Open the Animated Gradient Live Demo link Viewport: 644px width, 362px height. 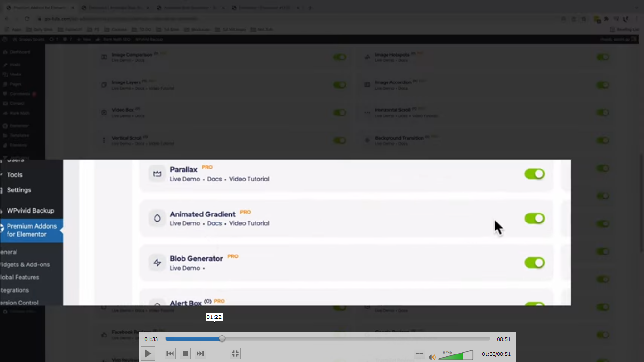[x=185, y=223]
